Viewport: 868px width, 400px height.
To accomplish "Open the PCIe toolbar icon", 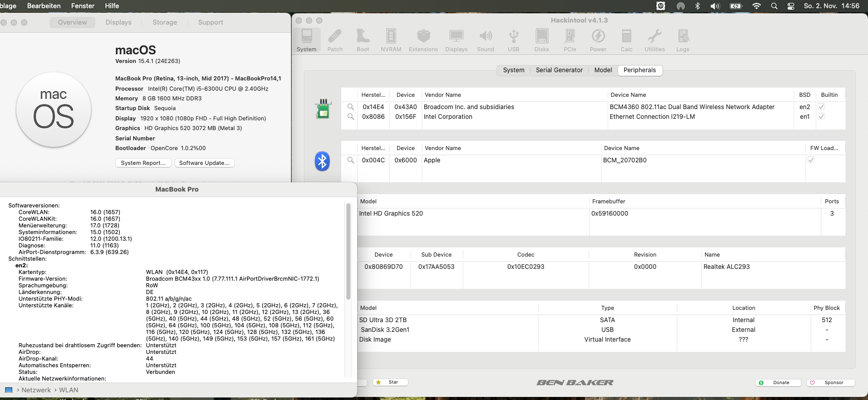I will pos(570,40).
